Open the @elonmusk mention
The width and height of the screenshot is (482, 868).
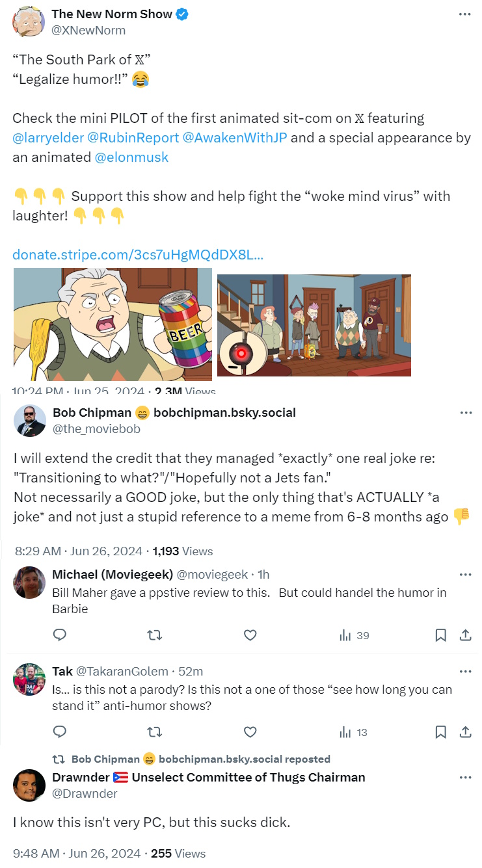pos(132,157)
